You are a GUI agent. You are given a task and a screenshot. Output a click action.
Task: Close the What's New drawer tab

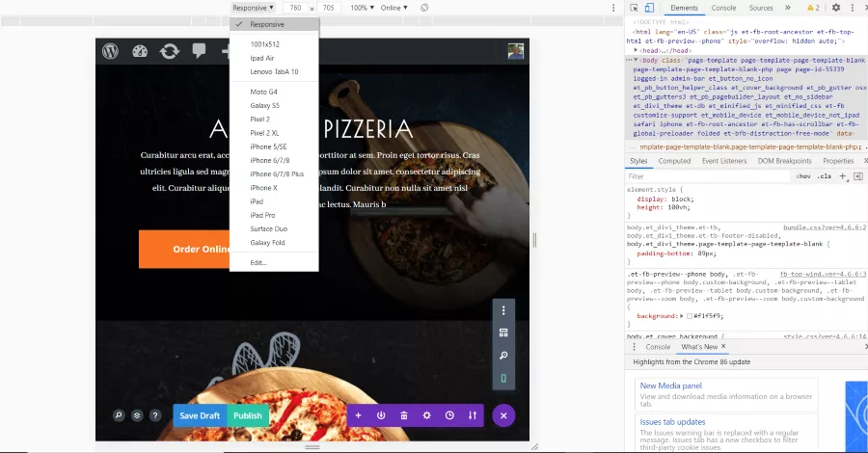(x=723, y=346)
